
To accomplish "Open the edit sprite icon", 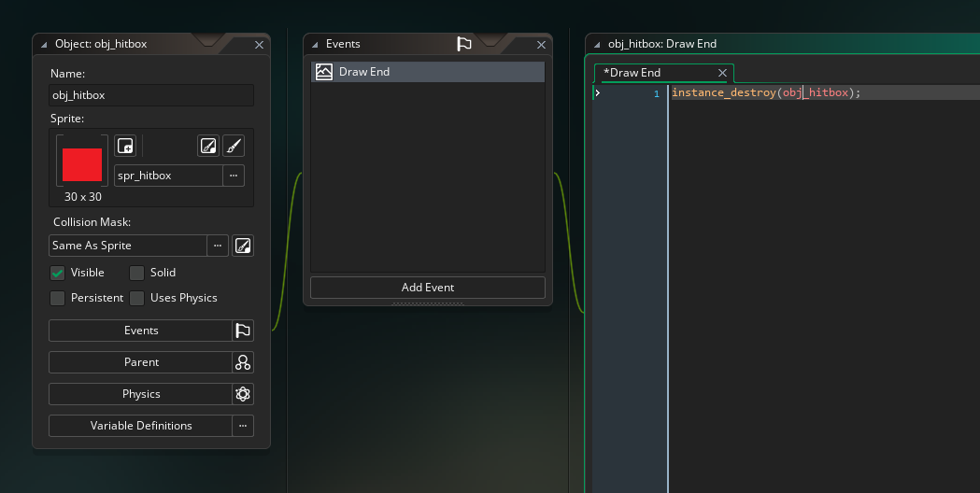I will pyautogui.click(x=208, y=146).
